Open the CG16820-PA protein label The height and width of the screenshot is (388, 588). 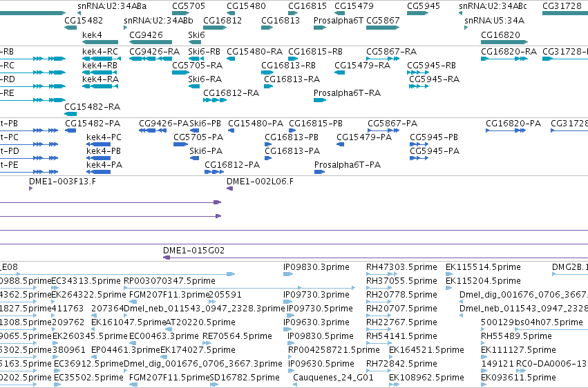[513, 123]
